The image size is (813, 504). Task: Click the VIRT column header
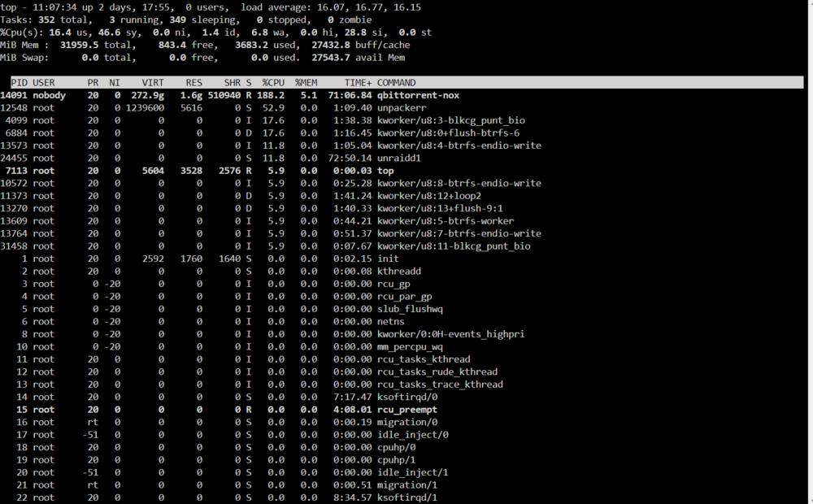153,82
